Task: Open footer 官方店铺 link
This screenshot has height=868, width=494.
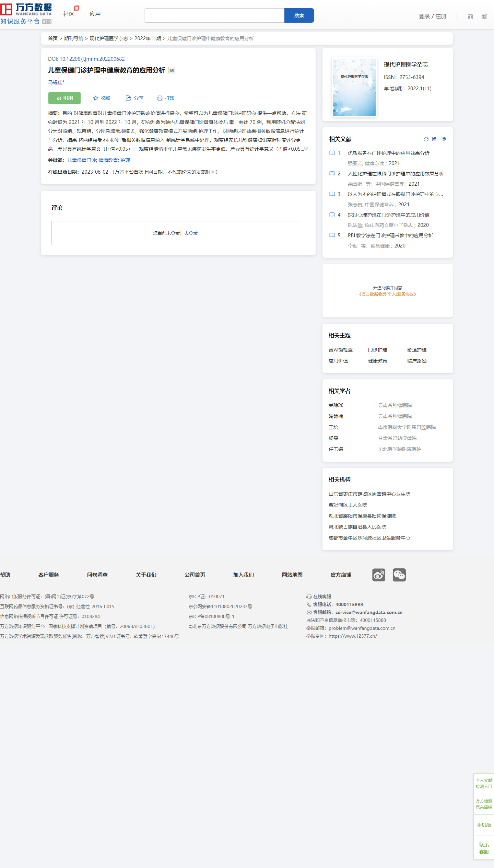Action: pos(341,575)
